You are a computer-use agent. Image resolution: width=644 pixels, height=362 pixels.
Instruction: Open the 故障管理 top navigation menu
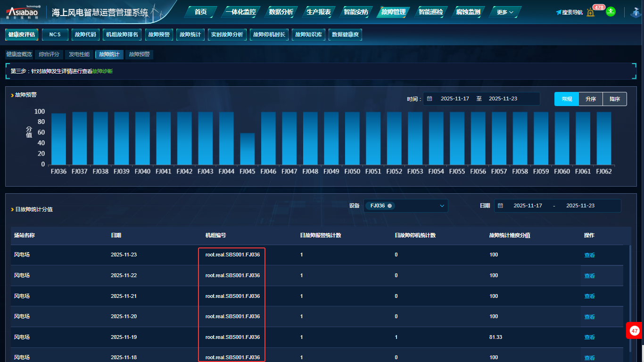(393, 12)
